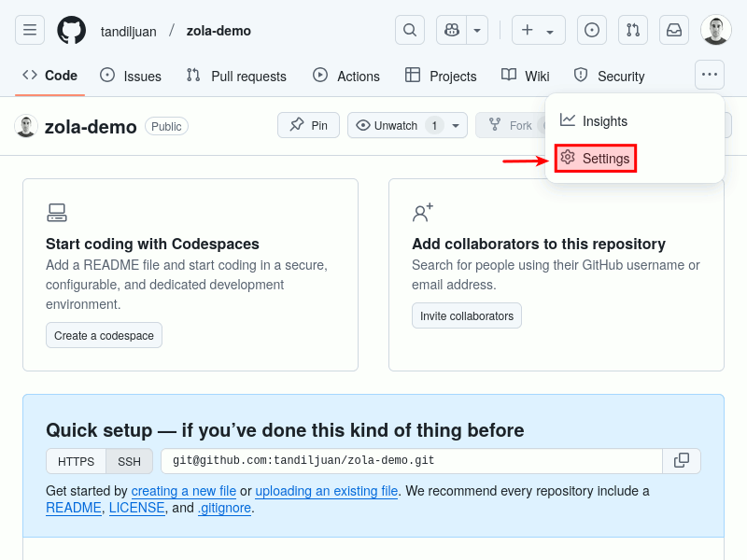The height and width of the screenshot is (560, 747).
Task: Click the Invite collaborators button
Action: click(467, 315)
